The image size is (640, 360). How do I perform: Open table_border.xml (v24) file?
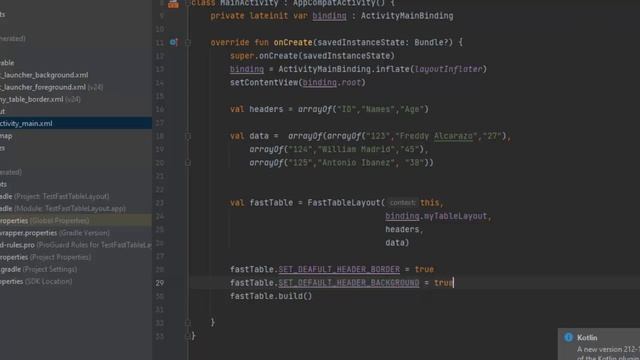[x=40, y=99]
